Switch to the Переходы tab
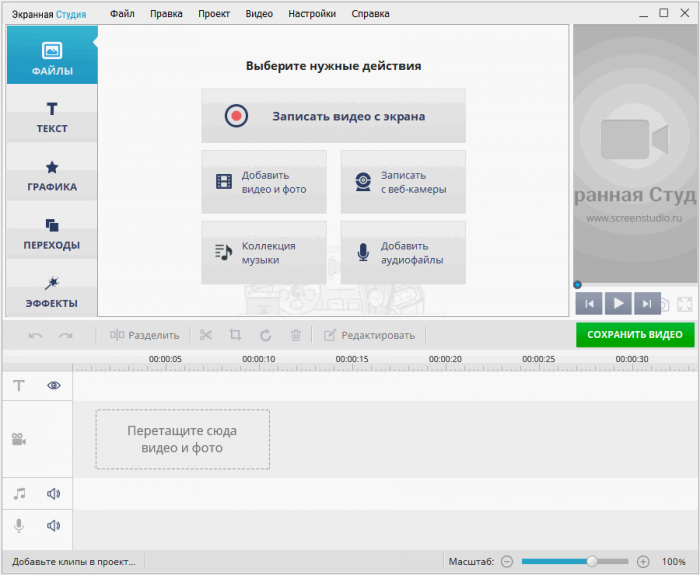This screenshot has width=700, height=575. (52, 233)
